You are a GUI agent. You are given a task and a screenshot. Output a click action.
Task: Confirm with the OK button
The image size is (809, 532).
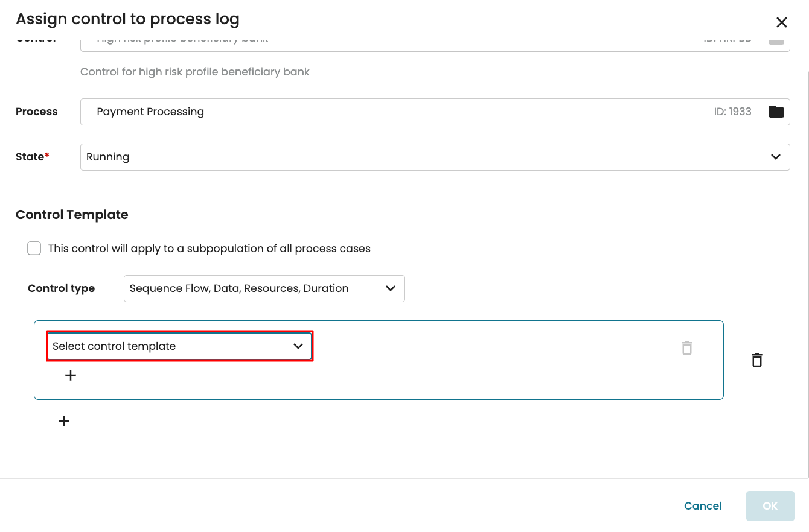point(770,506)
